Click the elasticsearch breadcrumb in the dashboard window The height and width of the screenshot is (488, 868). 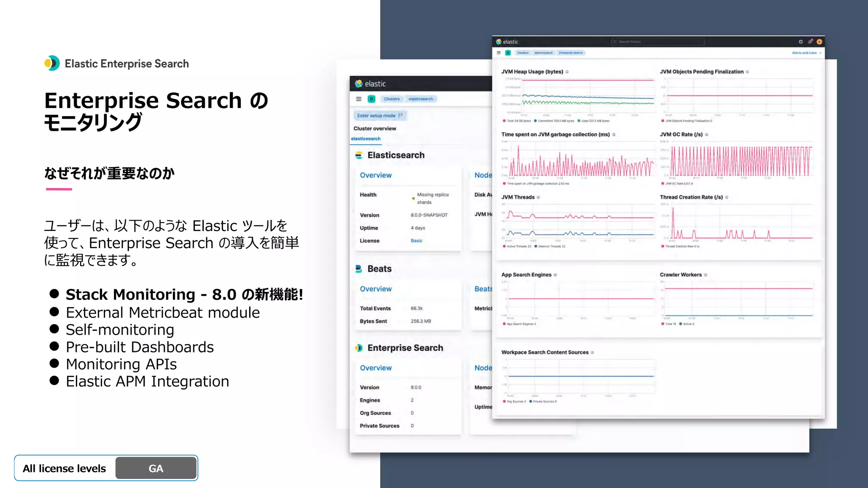(543, 53)
